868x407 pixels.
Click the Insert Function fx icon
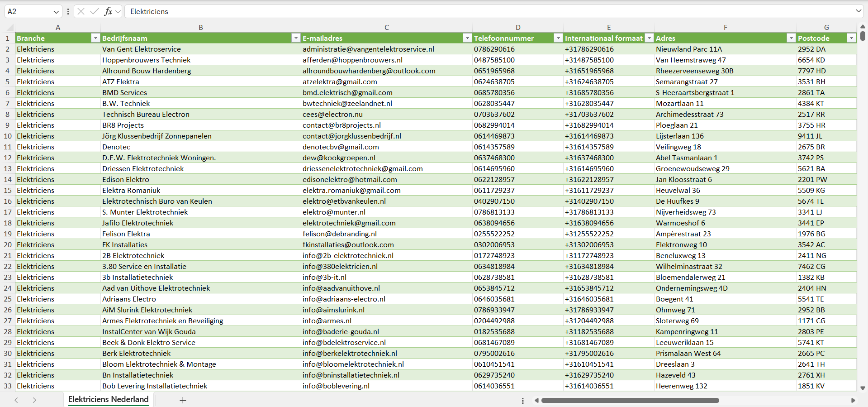[108, 11]
